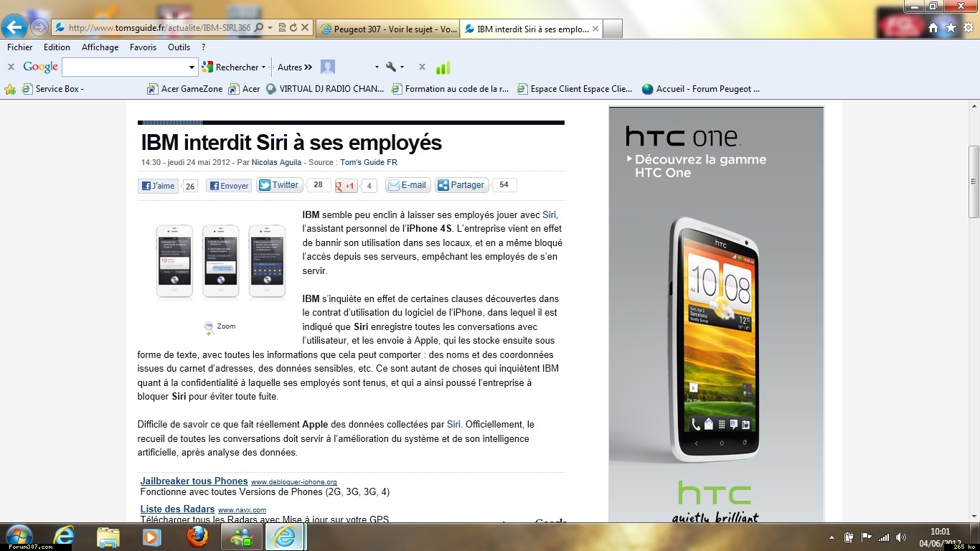Click the page vertical scrollbar thumb
This screenshot has height=551, width=980.
pos(974,182)
